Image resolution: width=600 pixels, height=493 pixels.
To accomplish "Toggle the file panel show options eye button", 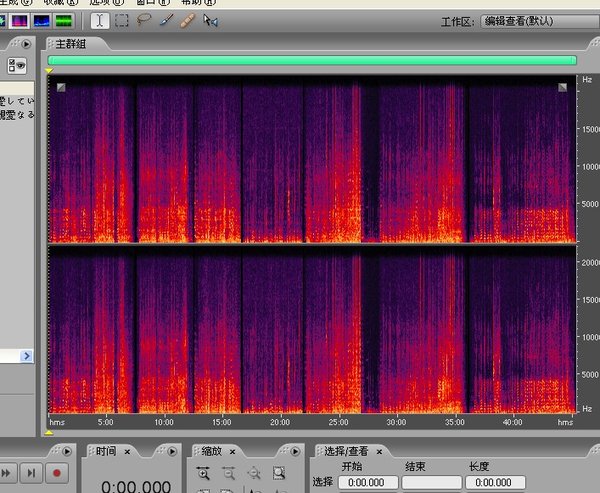I will [16, 66].
